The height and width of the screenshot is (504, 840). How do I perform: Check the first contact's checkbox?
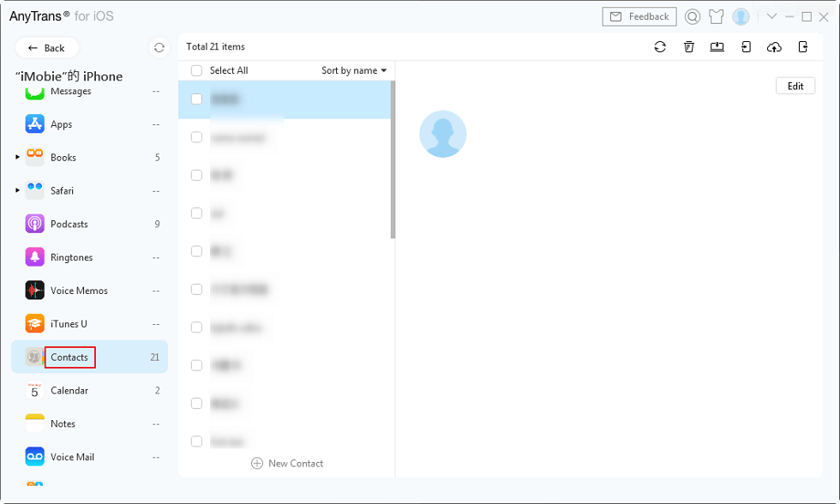tap(196, 99)
